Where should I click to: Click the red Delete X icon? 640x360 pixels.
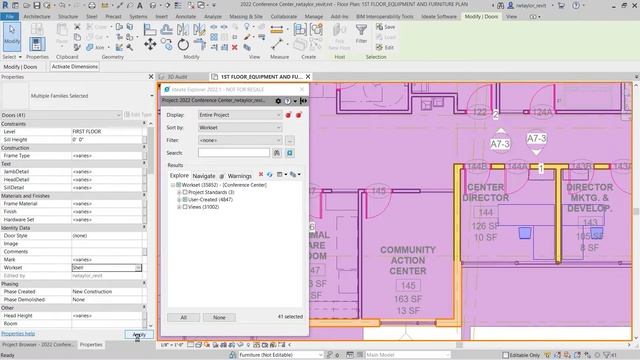(235, 47)
